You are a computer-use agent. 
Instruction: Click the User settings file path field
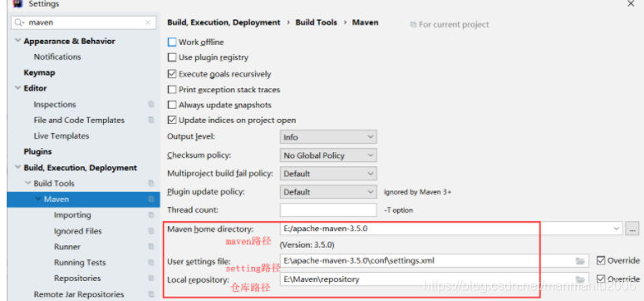434,261
